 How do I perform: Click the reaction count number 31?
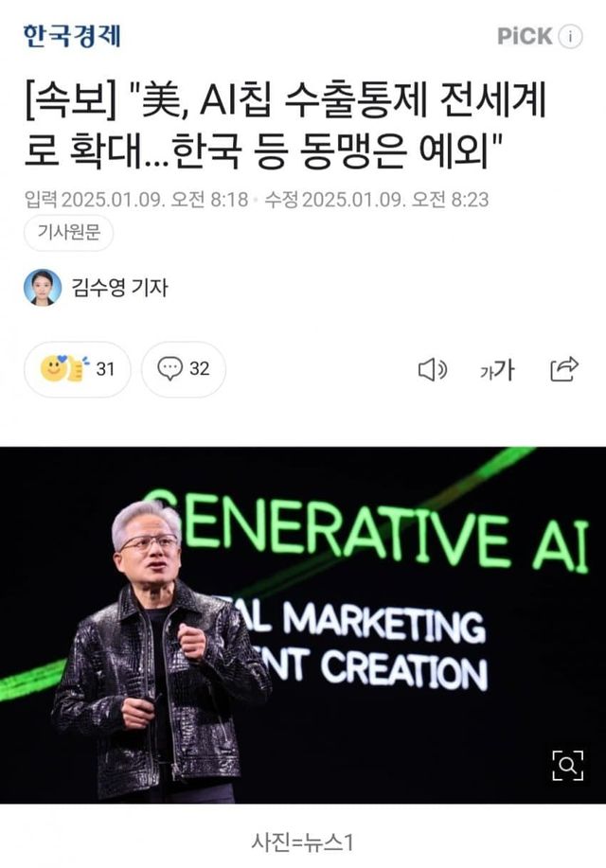point(105,368)
